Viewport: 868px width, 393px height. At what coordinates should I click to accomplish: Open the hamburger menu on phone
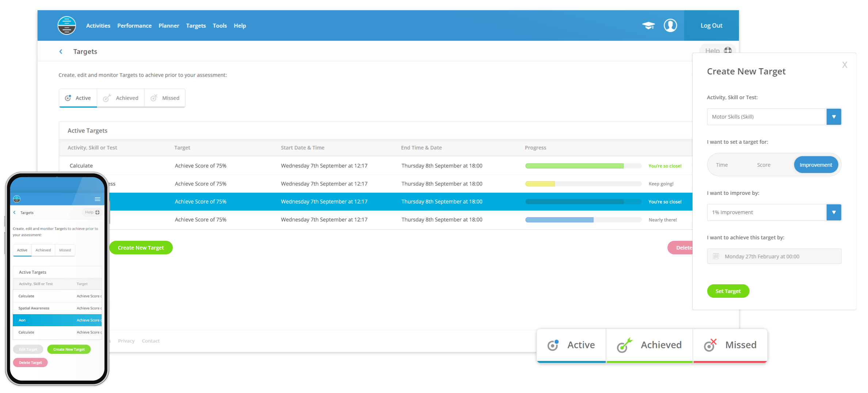98,199
